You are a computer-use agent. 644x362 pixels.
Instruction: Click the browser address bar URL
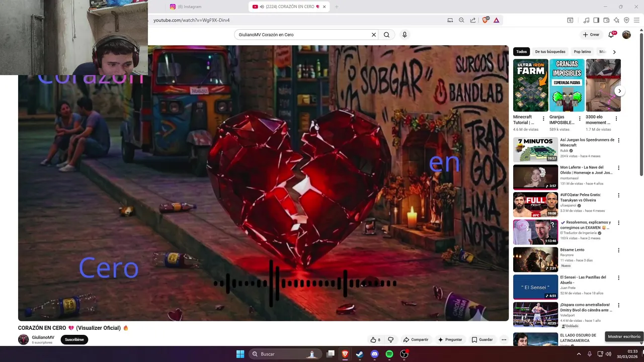pos(192,20)
